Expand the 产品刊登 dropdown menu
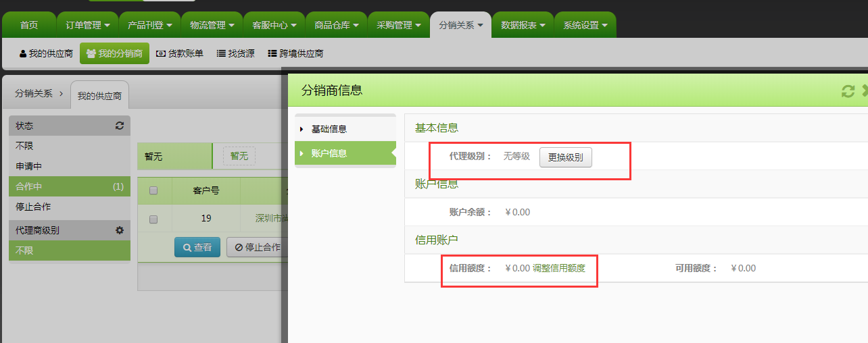Screen dimensions: 868x343 click(x=149, y=25)
